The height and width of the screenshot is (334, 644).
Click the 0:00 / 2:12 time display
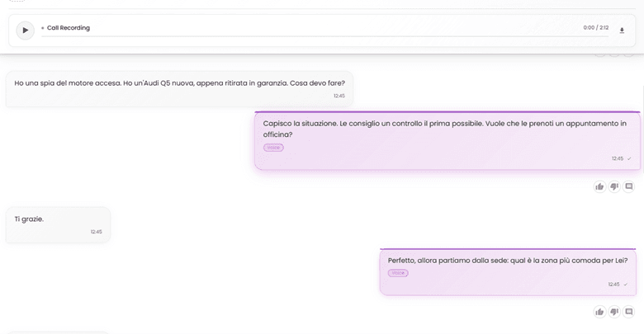pyautogui.click(x=595, y=27)
